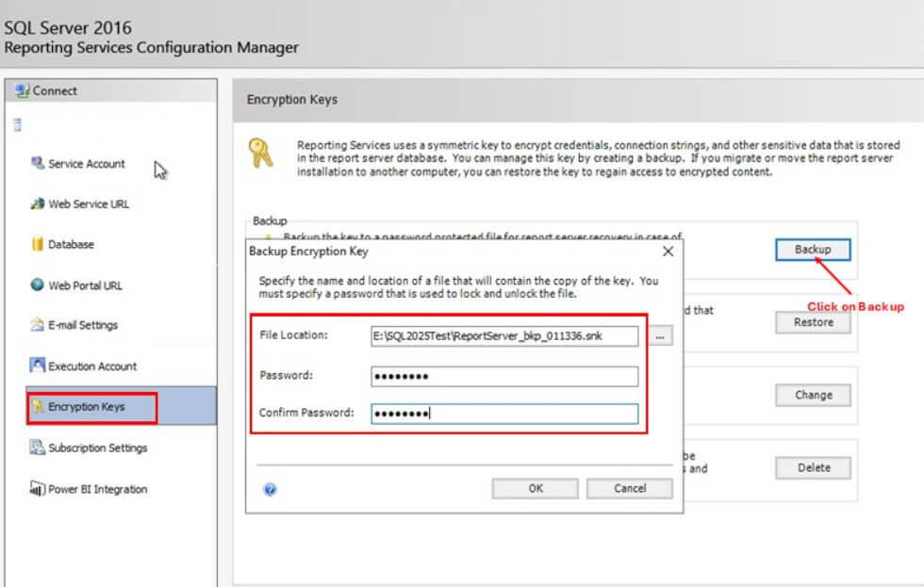
Task: Open the Service Account page
Action: pyautogui.click(x=87, y=164)
